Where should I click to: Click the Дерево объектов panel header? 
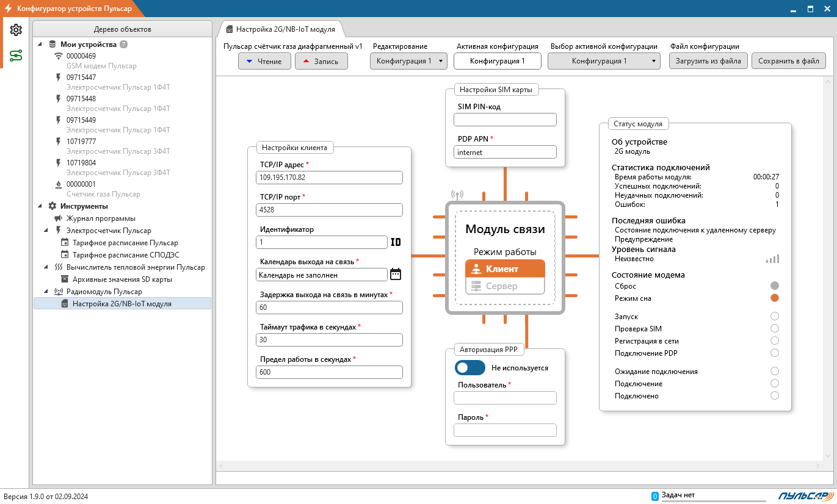pos(122,29)
